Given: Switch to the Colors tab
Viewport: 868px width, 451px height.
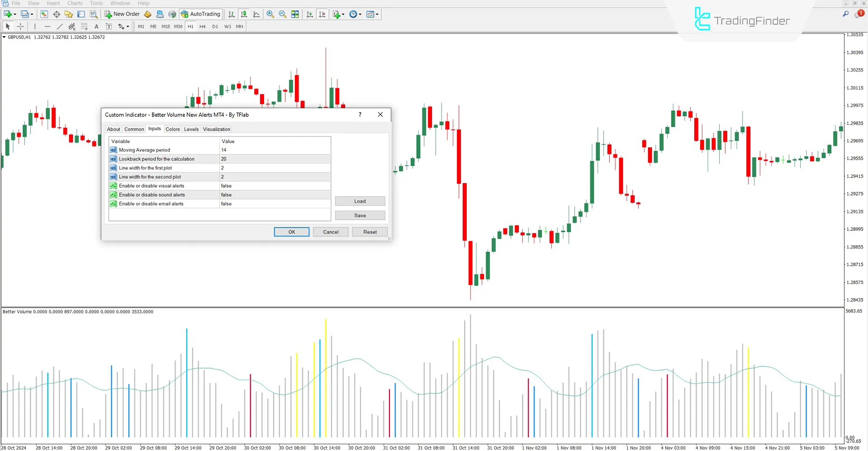Looking at the screenshot, I should pyautogui.click(x=172, y=129).
